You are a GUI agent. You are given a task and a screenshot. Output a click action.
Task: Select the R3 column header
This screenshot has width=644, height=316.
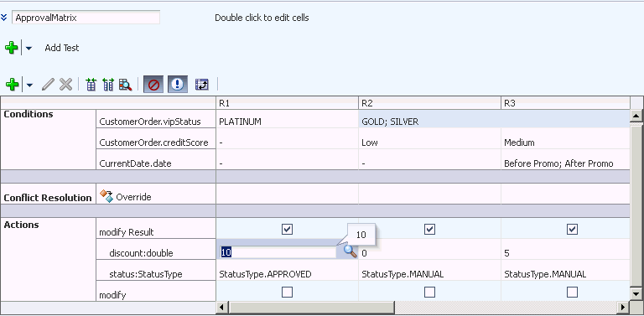565,103
